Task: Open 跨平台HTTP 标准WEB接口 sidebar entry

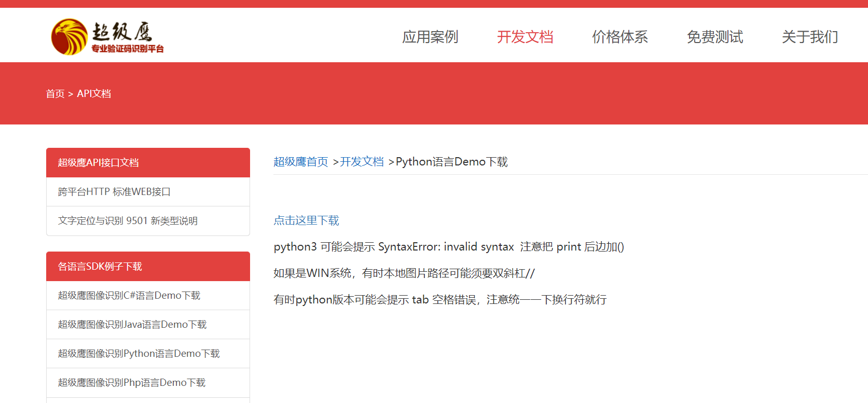Action: coord(148,192)
